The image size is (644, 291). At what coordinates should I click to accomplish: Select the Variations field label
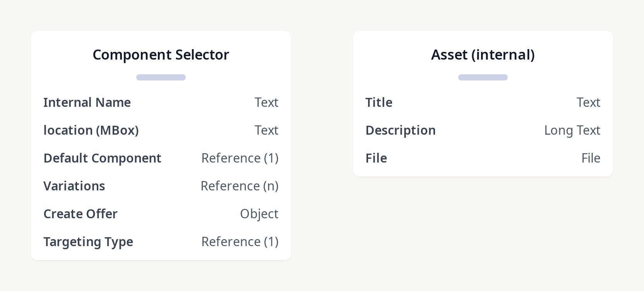pos(74,186)
